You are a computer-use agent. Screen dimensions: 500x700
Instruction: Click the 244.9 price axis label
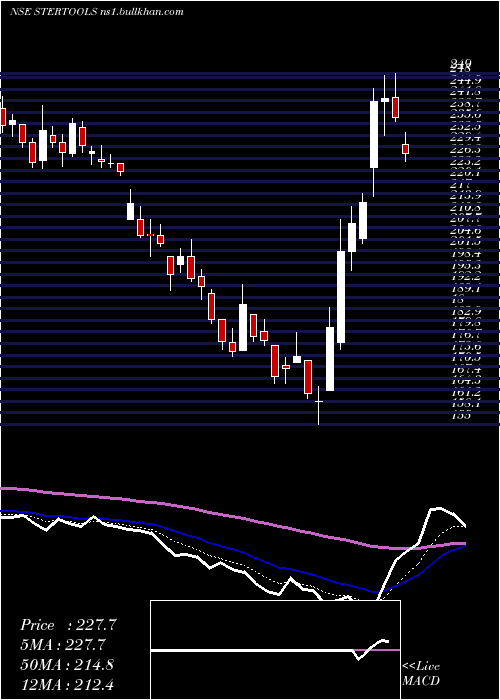pos(465,82)
